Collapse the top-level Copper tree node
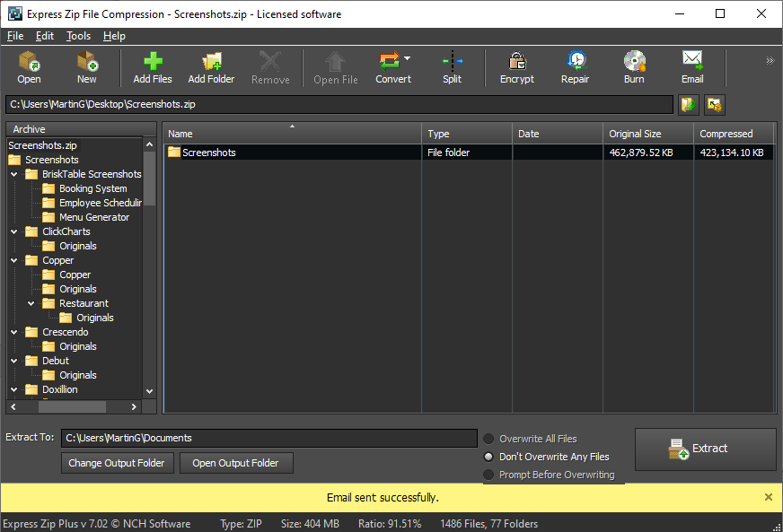The height and width of the screenshot is (532, 783). pos(14,260)
